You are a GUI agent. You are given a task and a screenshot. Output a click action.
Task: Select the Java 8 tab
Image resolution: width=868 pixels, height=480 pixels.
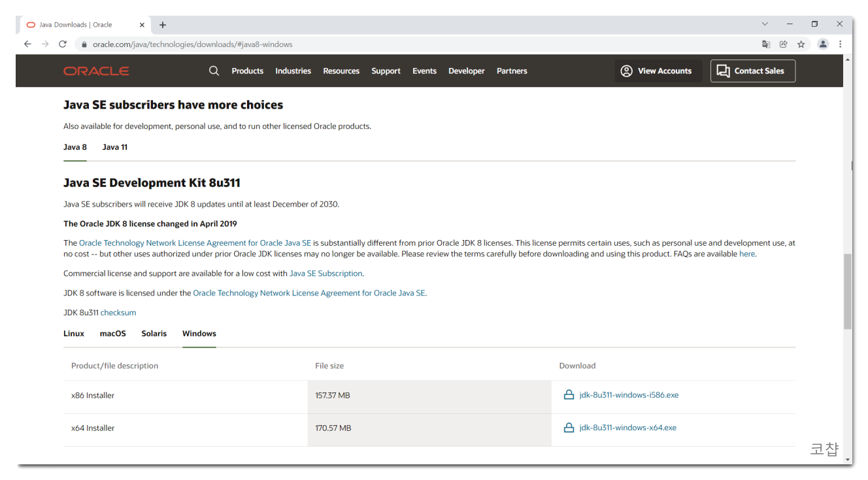tap(75, 147)
